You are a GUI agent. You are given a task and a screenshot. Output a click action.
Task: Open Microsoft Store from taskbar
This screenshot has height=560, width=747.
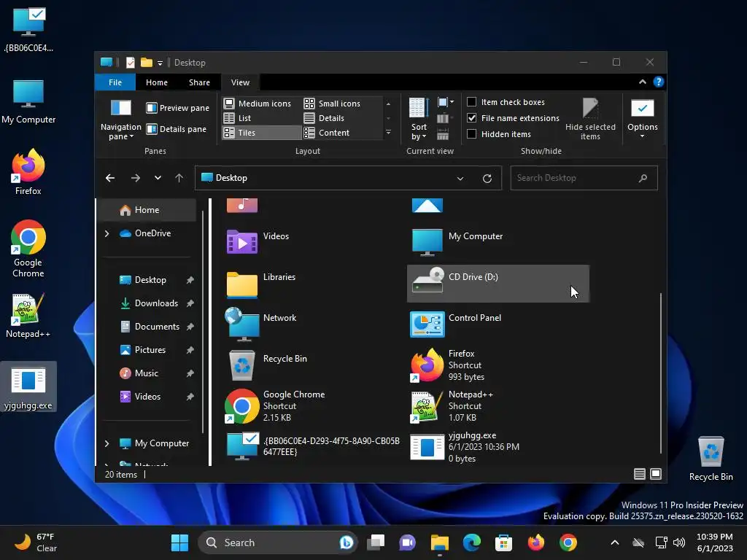(x=503, y=542)
